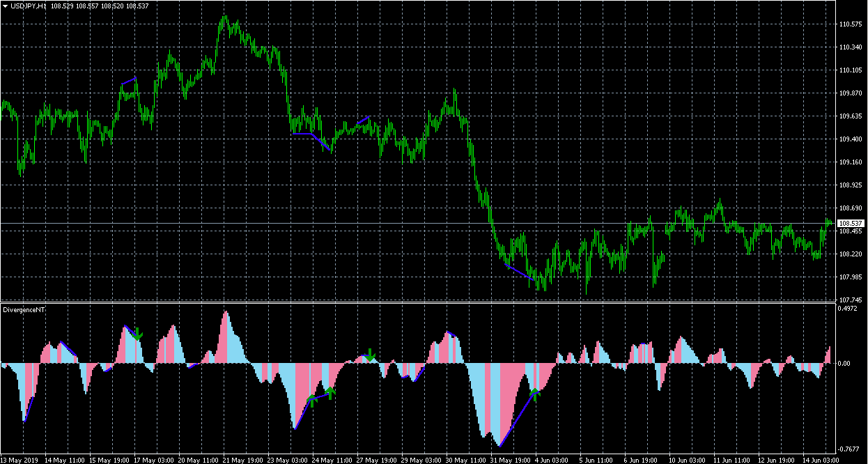The width and height of the screenshot is (868, 464).
Task: Click the 110.105 price scale label
Action: click(851, 70)
